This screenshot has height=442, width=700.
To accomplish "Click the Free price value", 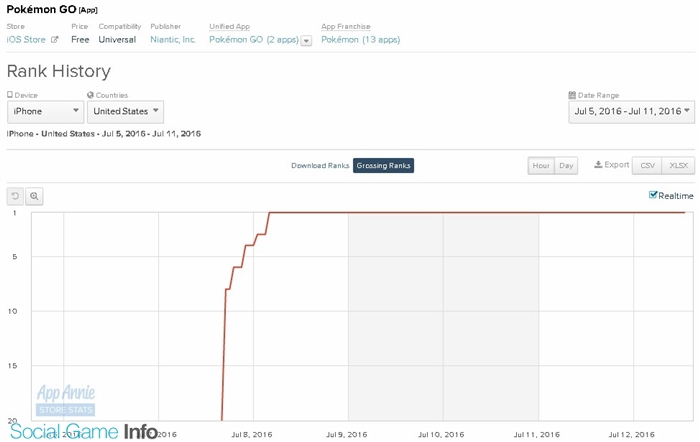I will (x=80, y=40).
